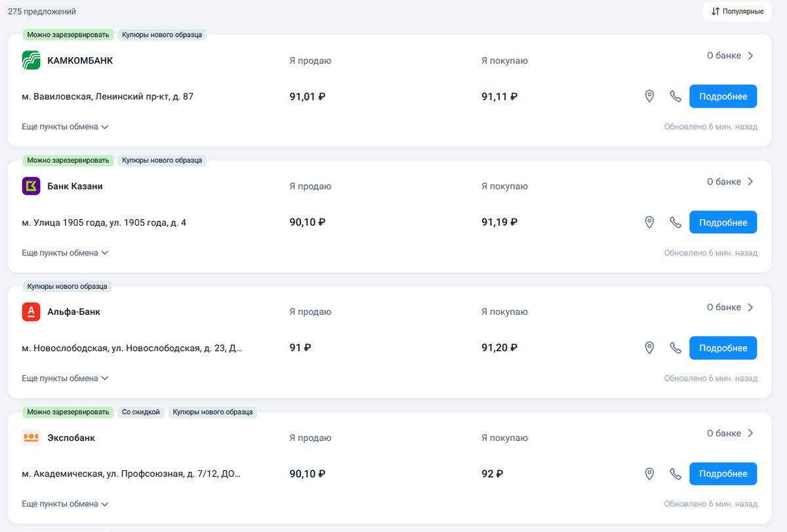The height and width of the screenshot is (532, 787).
Task: Click phone icon for КАМКОМБАНК
Action: pyautogui.click(x=676, y=96)
